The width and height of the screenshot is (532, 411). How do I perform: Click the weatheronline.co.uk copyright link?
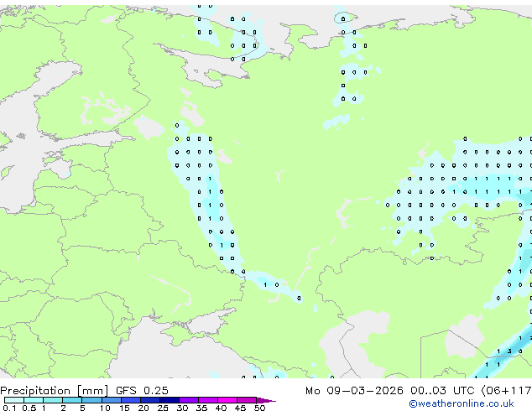point(473,403)
